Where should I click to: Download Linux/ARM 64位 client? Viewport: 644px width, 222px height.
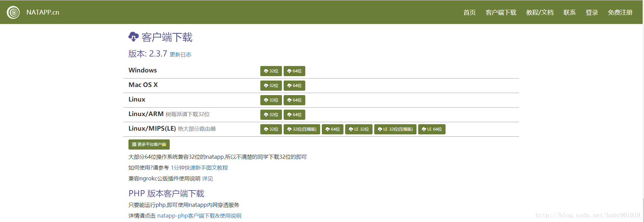pyautogui.click(x=294, y=115)
